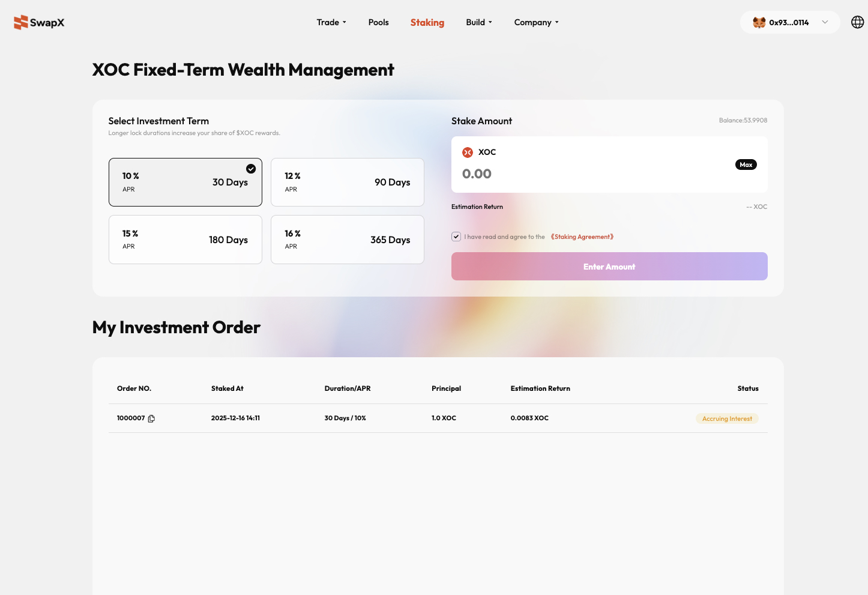Click the Enter Amount button
Image resolution: width=868 pixels, height=595 pixels.
point(609,267)
